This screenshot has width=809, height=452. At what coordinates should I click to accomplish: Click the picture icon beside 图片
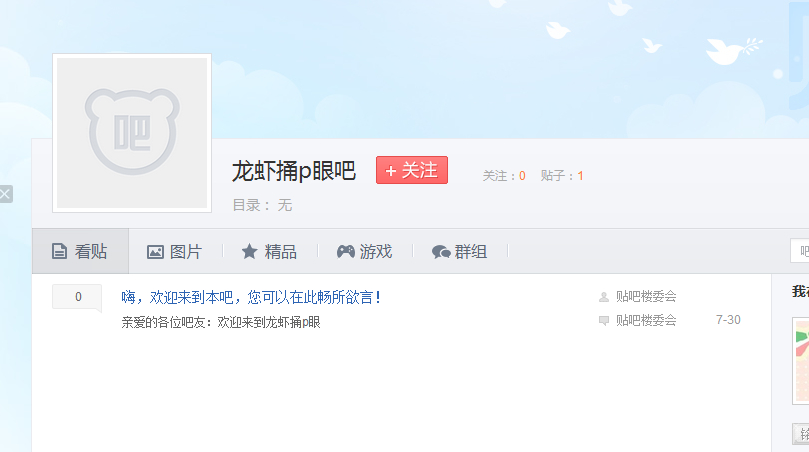point(155,252)
